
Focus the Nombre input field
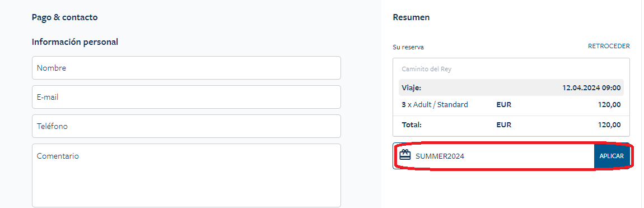click(186, 68)
